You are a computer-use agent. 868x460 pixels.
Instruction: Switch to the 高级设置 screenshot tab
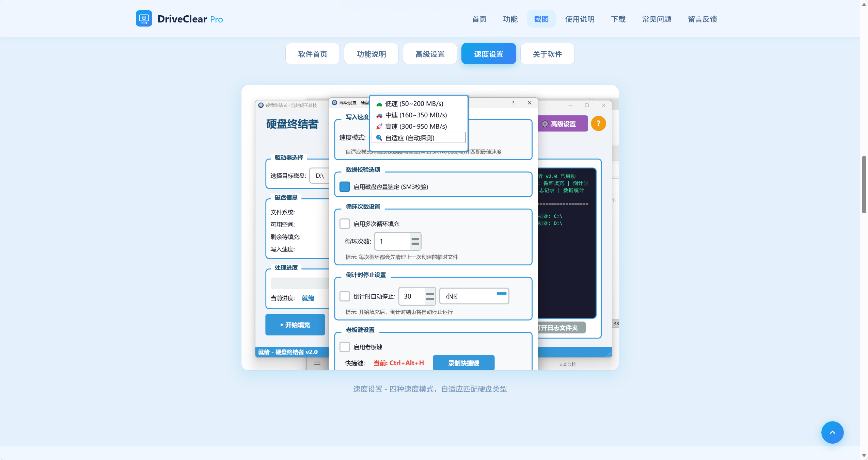click(430, 54)
